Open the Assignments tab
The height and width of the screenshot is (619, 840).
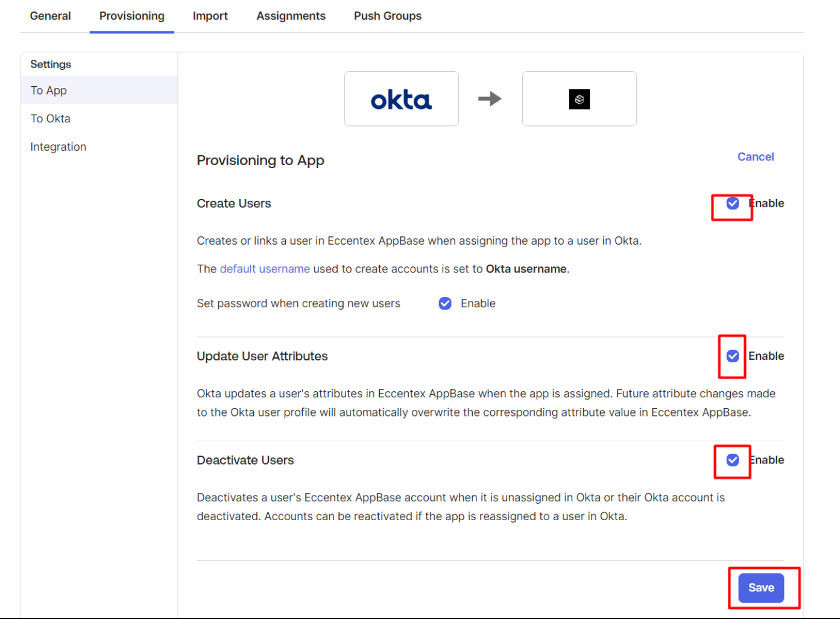click(291, 16)
